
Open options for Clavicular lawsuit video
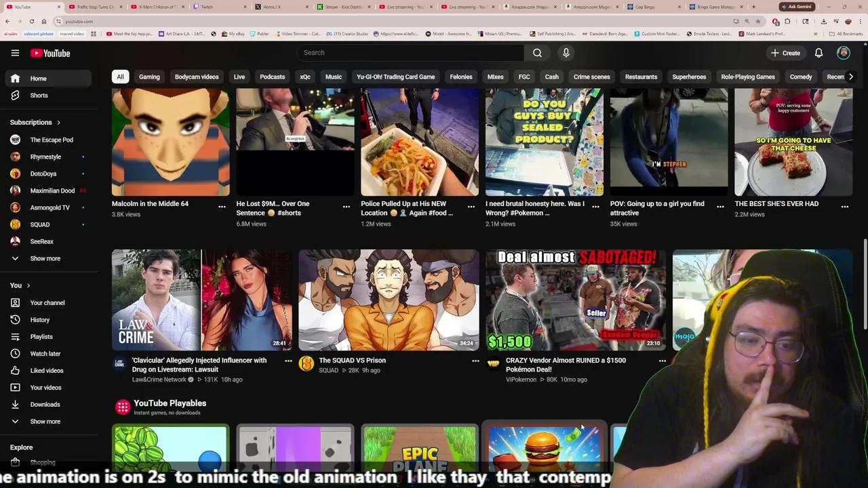[x=288, y=361]
